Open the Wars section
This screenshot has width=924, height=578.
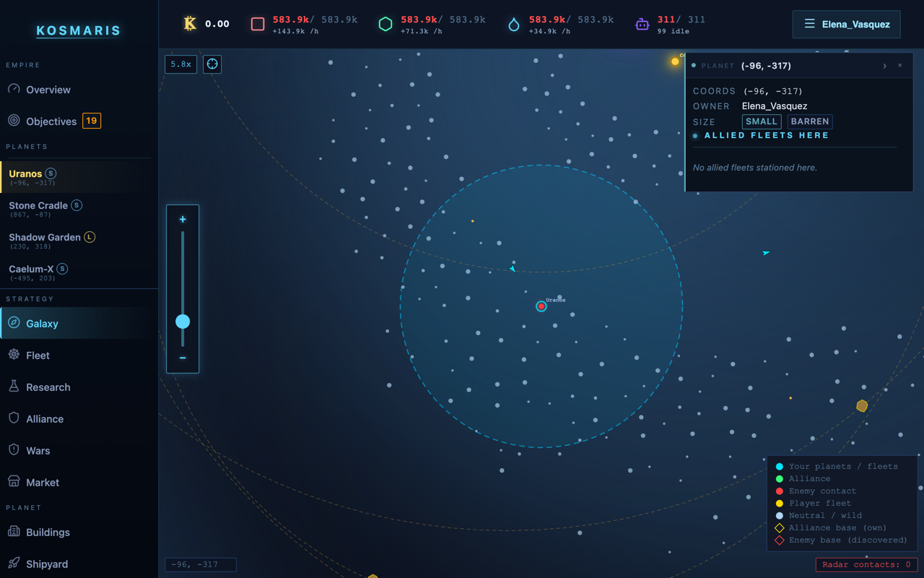[79, 451]
